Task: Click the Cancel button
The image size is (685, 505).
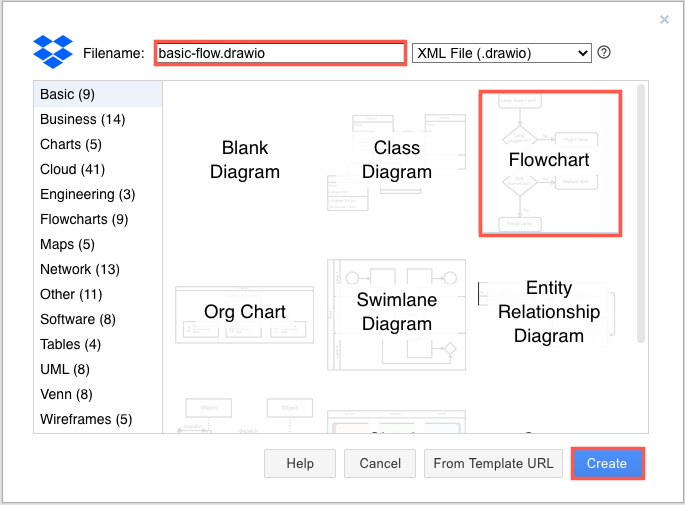Action: click(x=380, y=463)
